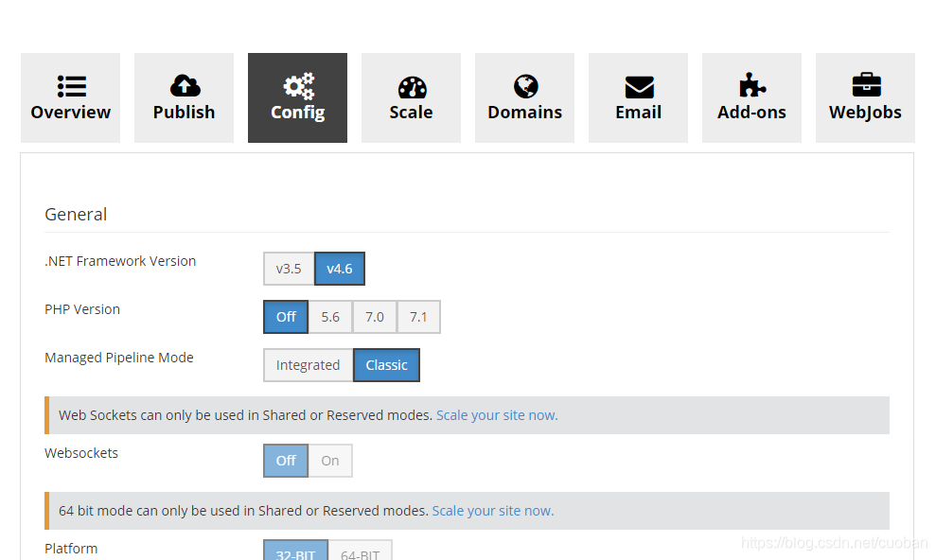The image size is (936, 560).
Task: Open the Overview tab label
Action: pyautogui.click(x=70, y=113)
